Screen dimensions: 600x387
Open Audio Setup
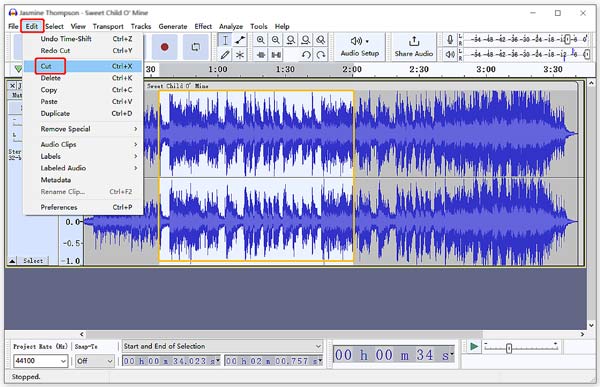360,47
